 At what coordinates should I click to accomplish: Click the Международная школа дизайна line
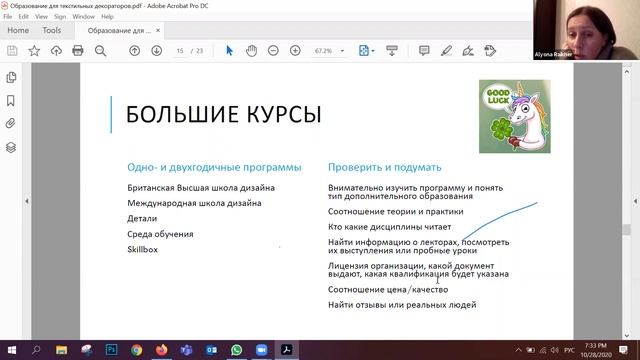[x=194, y=203]
